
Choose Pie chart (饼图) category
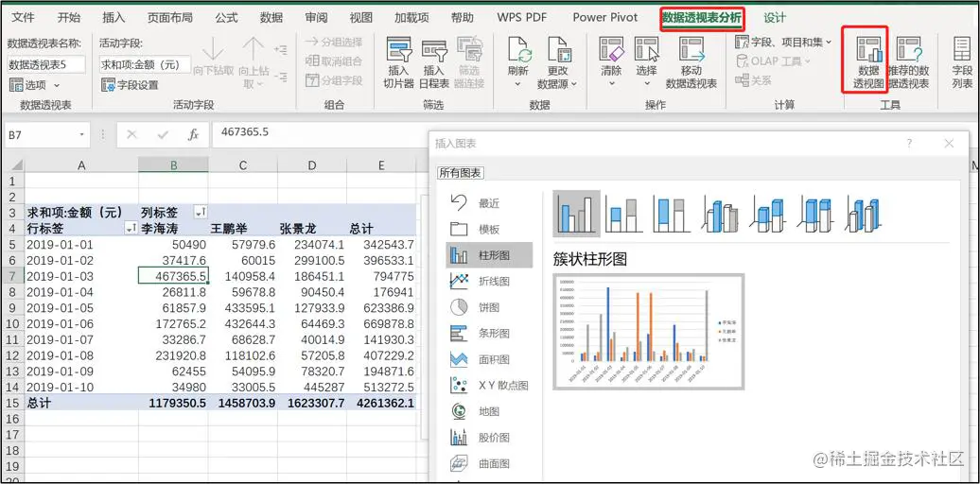(489, 307)
